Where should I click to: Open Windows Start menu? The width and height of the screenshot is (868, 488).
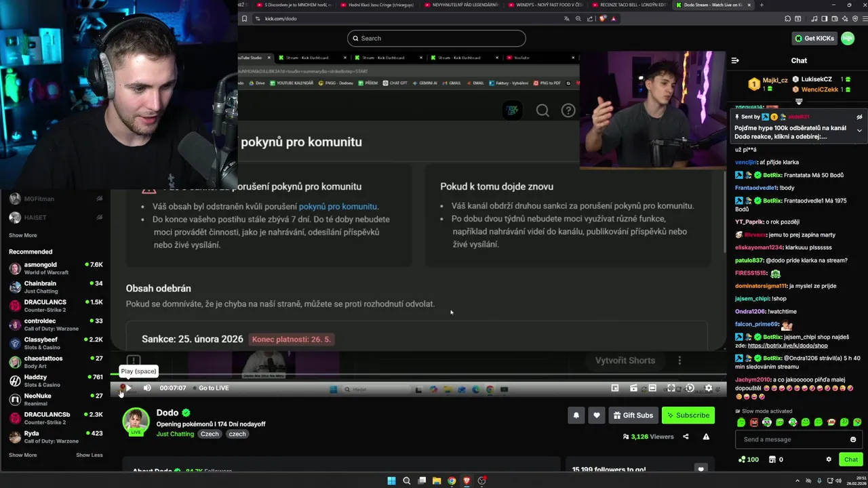click(391, 481)
